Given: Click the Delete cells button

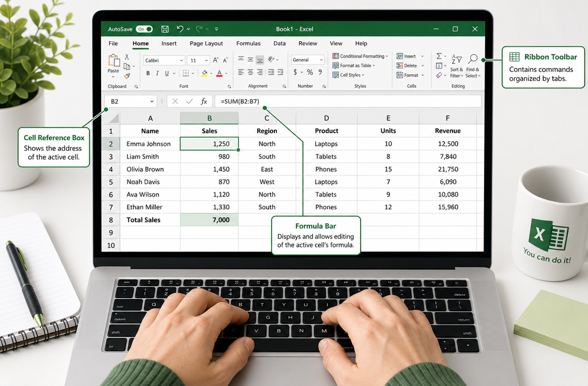Looking at the screenshot, I should coord(410,65).
